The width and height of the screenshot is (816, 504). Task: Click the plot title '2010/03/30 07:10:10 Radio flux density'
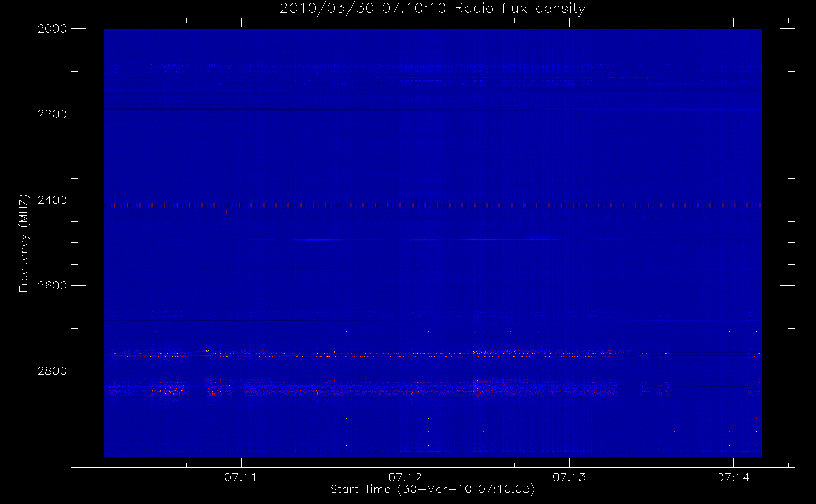433,8
